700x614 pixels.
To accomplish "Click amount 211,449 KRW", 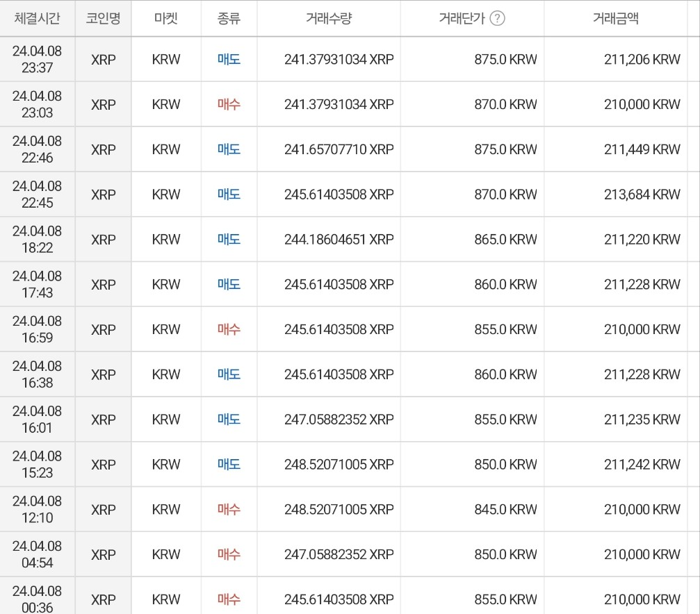I will (642, 149).
